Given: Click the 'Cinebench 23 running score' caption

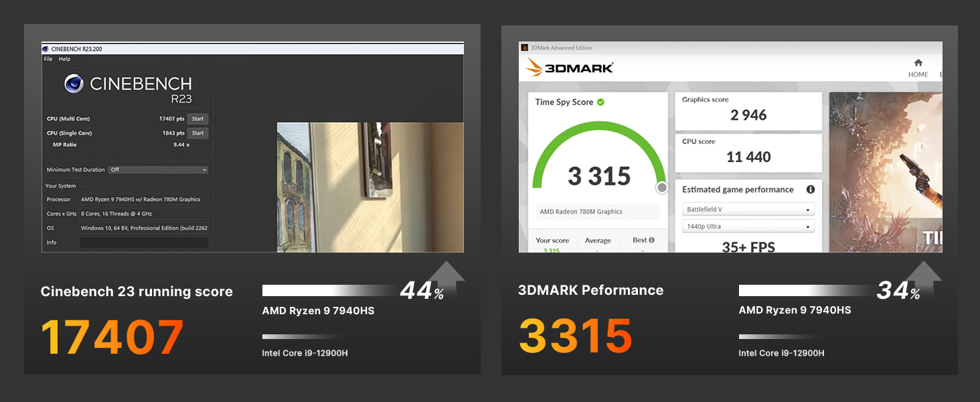Looking at the screenshot, I should pos(137,291).
